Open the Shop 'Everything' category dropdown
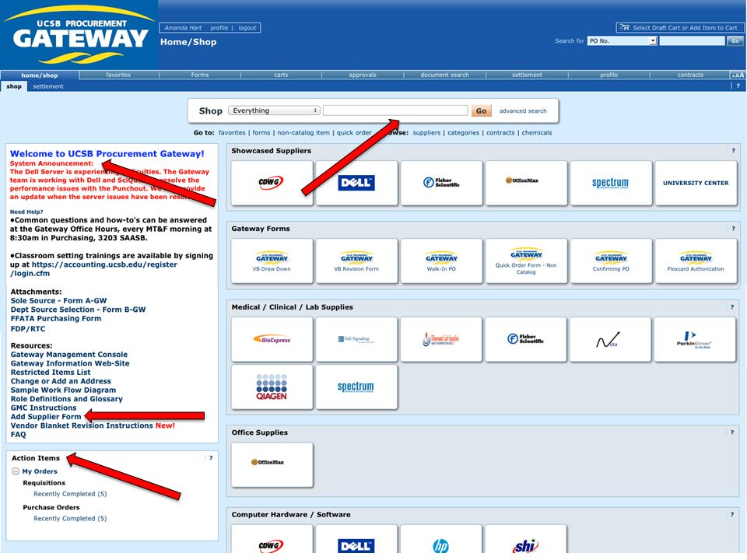 click(274, 110)
